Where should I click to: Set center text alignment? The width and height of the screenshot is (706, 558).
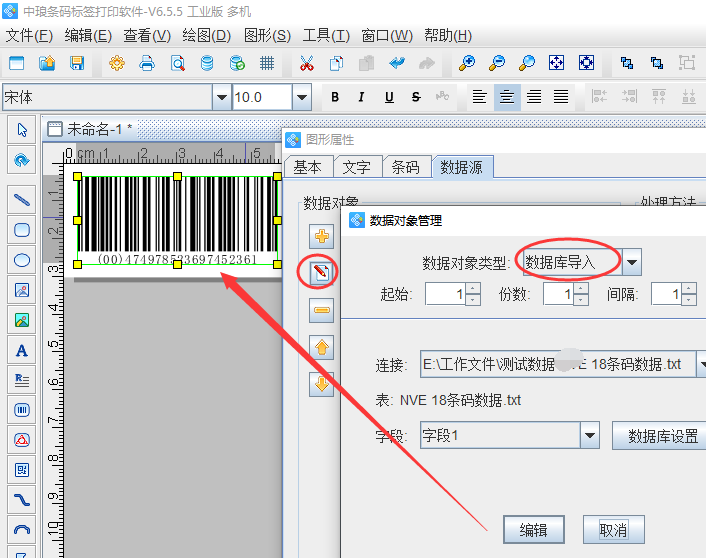[507, 96]
